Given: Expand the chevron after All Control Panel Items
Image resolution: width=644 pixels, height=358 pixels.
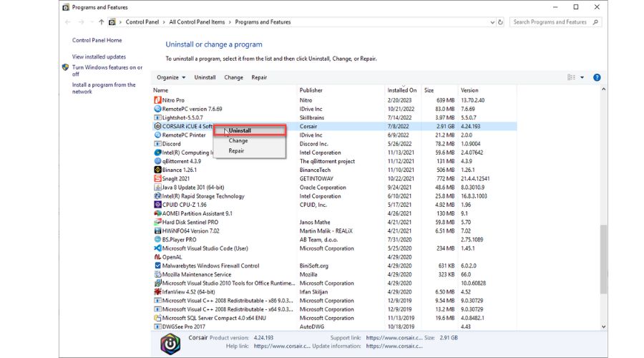Looking at the screenshot, I should pos(230,22).
